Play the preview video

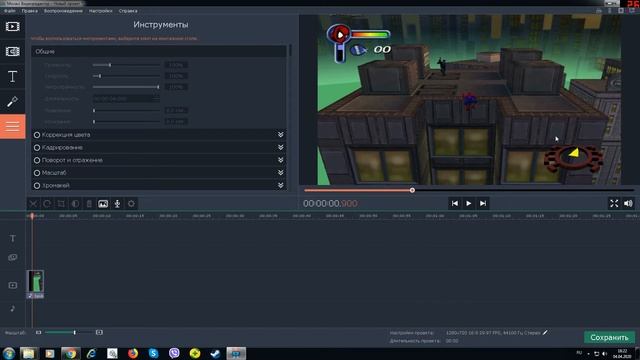pyautogui.click(x=469, y=203)
